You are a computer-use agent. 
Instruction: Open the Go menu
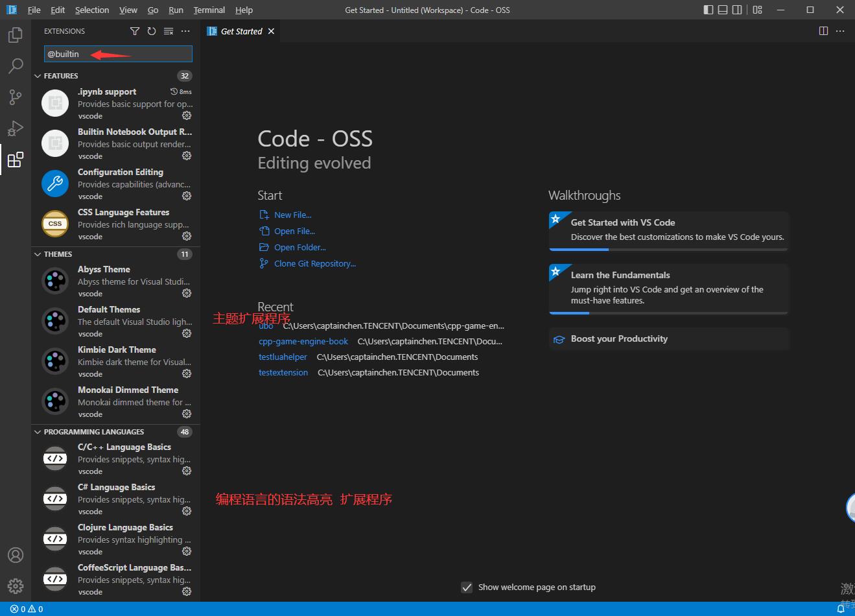(153, 10)
